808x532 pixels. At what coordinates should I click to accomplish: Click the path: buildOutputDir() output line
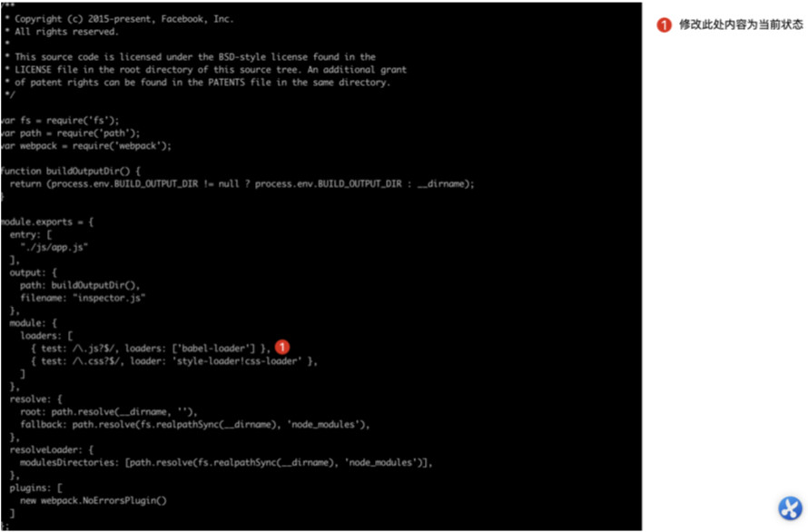[80, 285]
